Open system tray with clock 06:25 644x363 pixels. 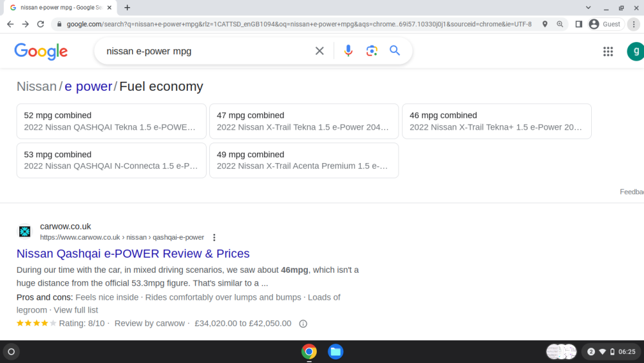612,351
